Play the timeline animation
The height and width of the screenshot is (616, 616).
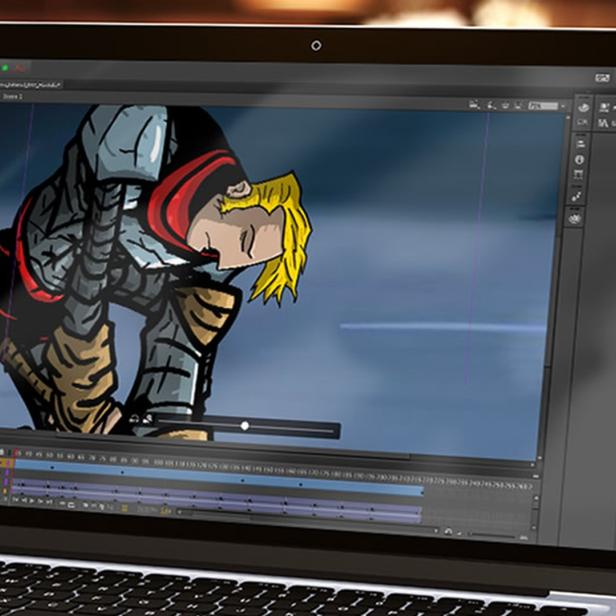32,500
